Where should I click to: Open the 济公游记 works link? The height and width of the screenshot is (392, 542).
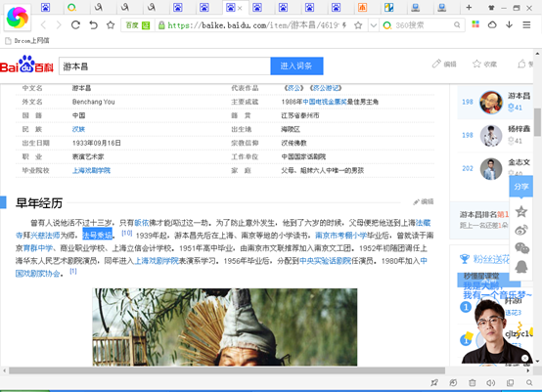326,88
